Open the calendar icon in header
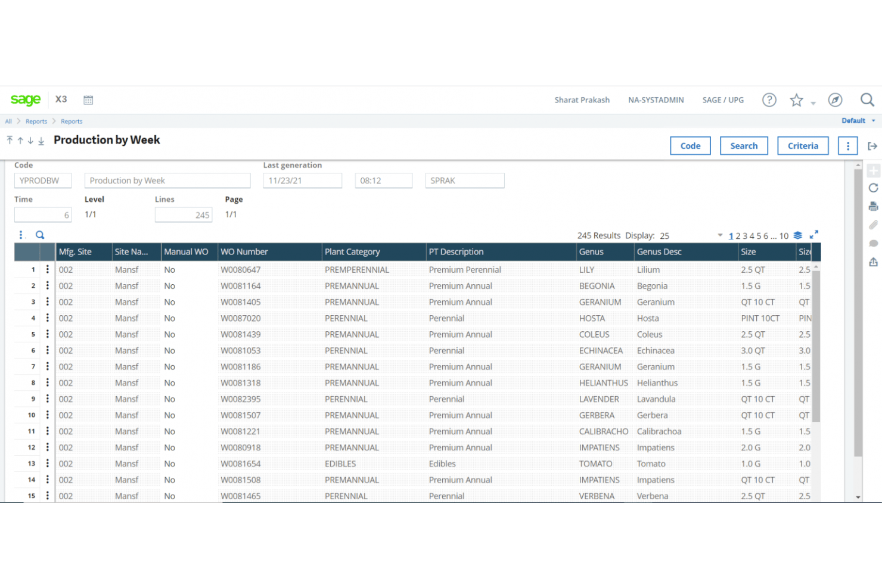882x588 pixels. pos(88,100)
